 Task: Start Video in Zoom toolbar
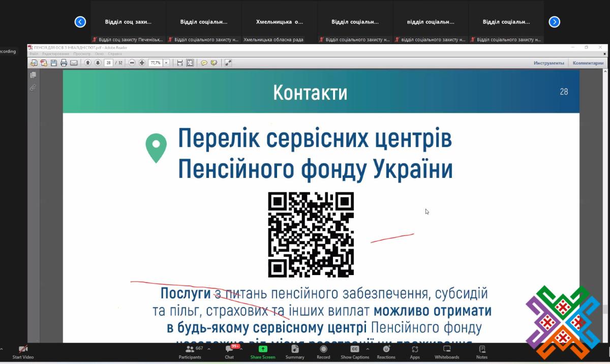click(23, 352)
